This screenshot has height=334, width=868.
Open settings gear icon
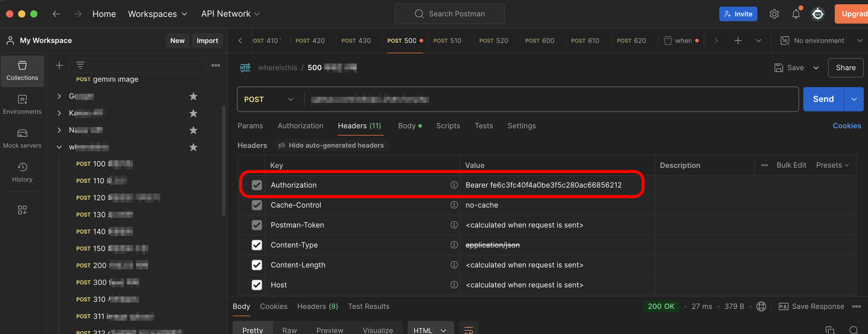[774, 14]
